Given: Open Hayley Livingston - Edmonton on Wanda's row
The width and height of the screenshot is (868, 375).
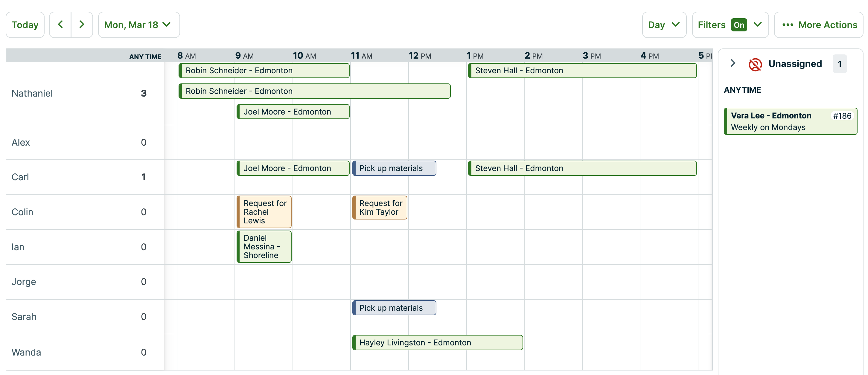Looking at the screenshot, I should [x=437, y=342].
